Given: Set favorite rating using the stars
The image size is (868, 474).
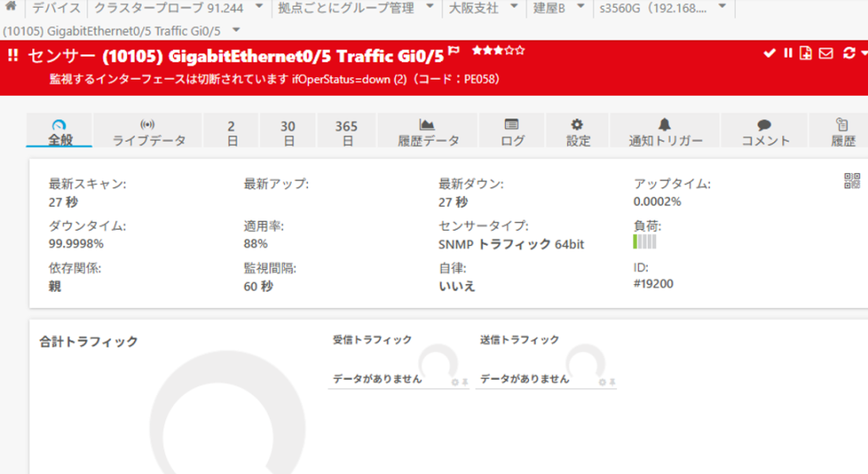Looking at the screenshot, I should 498,51.
